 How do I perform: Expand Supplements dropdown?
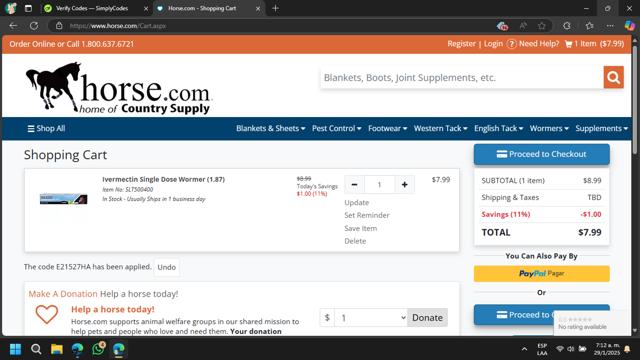(x=601, y=129)
